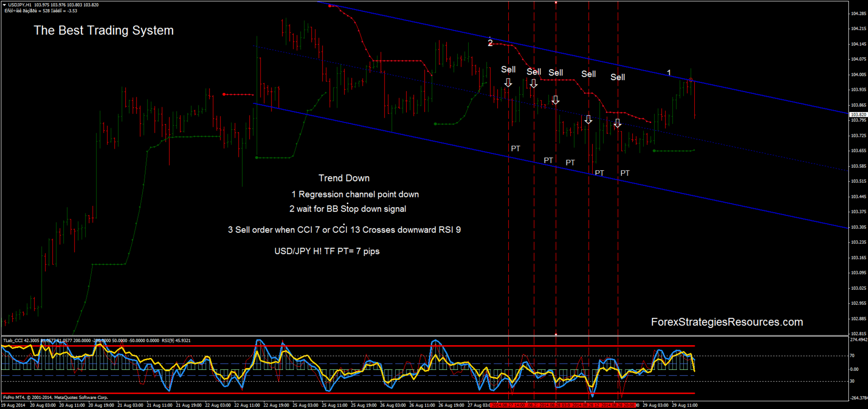Image resolution: width=868 pixels, height=409 pixels.
Task: Click the 0.00 level on indicator scale
Action: point(854,369)
